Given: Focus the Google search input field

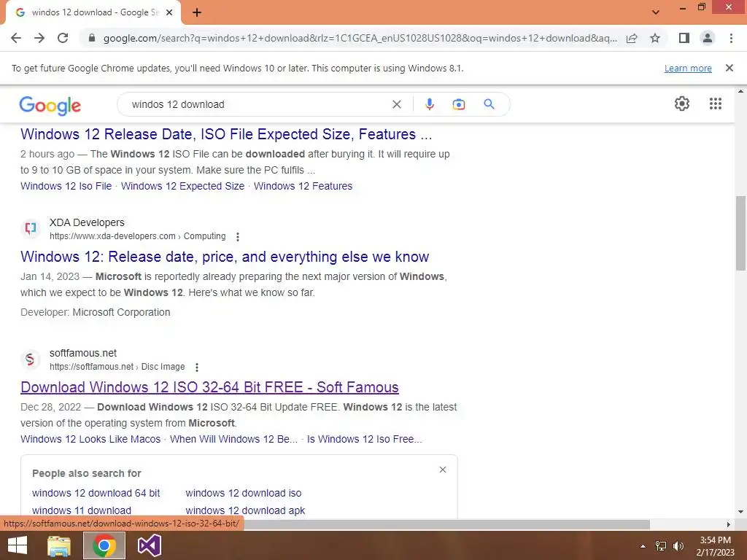Looking at the screenshot, I should 258,104.
